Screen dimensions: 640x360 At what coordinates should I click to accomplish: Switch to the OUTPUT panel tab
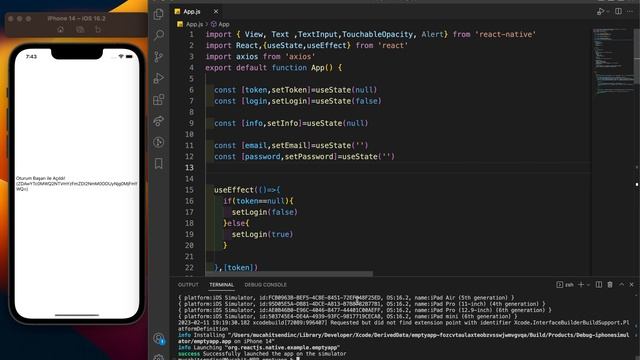pyautogui.click(x=188, y=284)
